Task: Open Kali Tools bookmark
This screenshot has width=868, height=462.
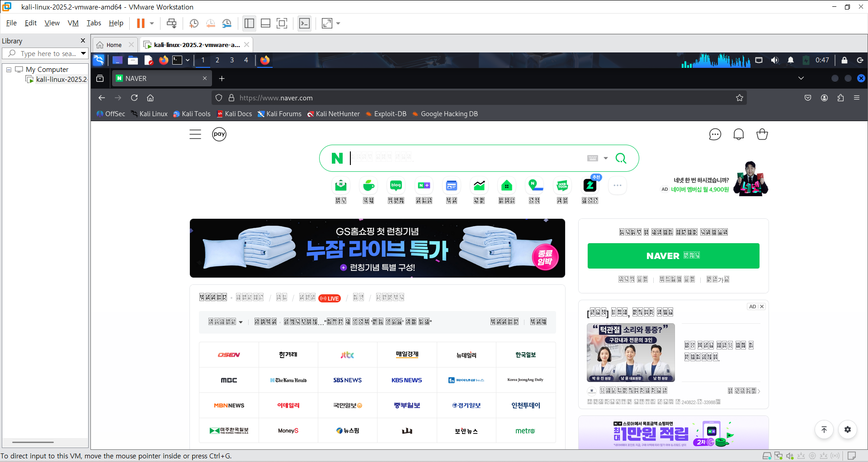Action: [x=192, y=114]
